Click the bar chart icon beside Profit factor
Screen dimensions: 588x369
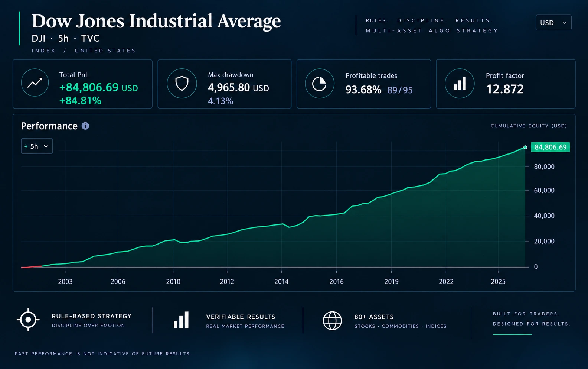(460, 84)
